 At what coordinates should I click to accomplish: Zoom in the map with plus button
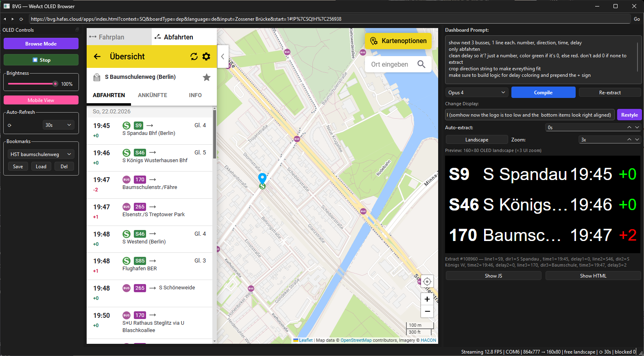tap(427, 299)
